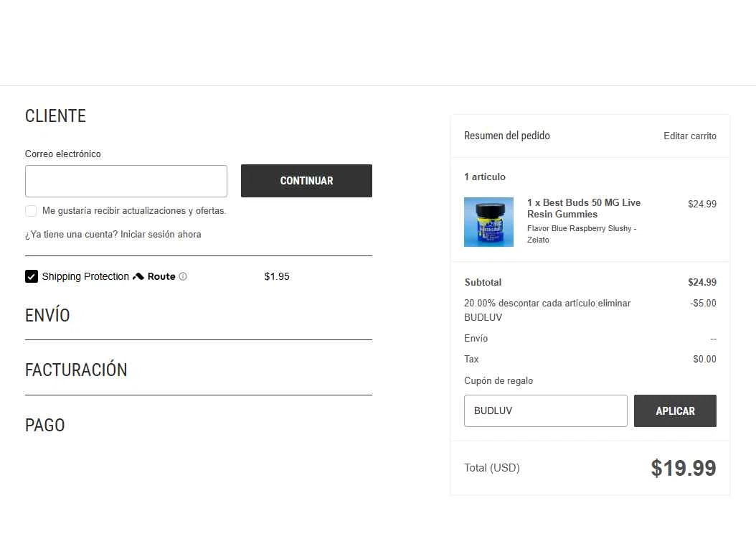Screen dimensions: 756x549
Task: Click Iniciar sesión ahora link
Action: (161, 235)
